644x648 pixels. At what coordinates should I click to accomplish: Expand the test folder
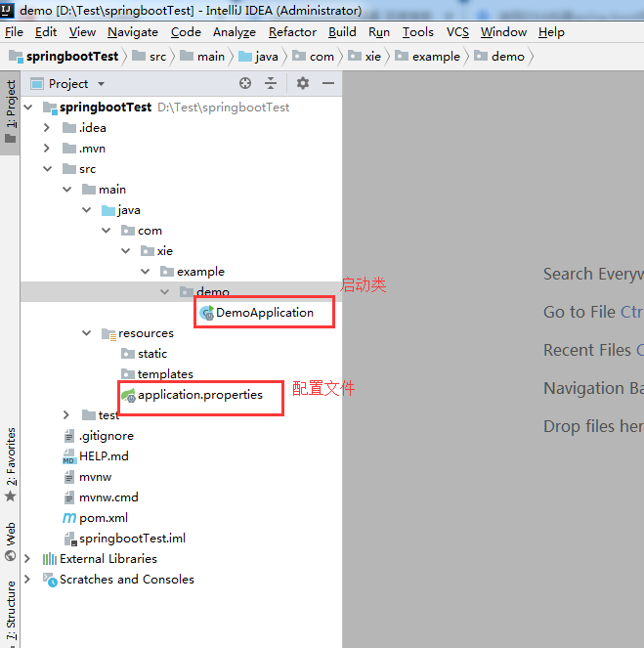pyautogui.click(x=66, y=415)
